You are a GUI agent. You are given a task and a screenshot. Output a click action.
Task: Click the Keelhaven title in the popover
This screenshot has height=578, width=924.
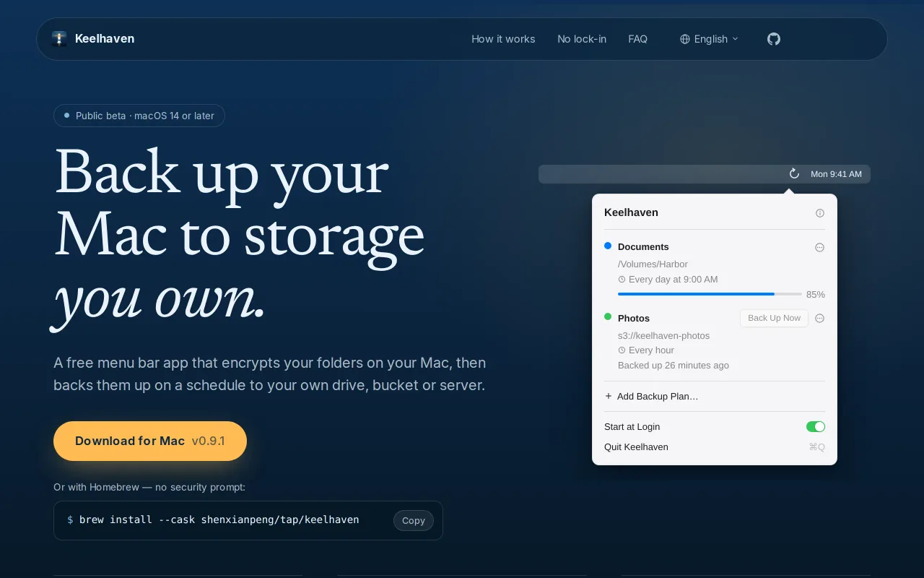click(631, 212)
